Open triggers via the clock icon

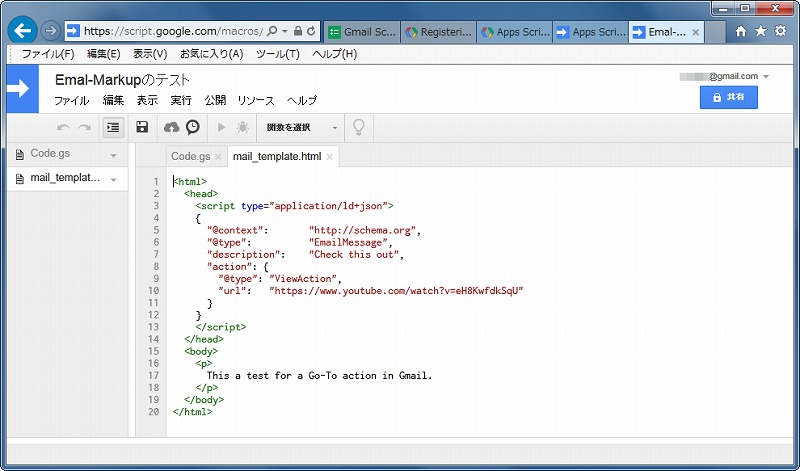193,127
